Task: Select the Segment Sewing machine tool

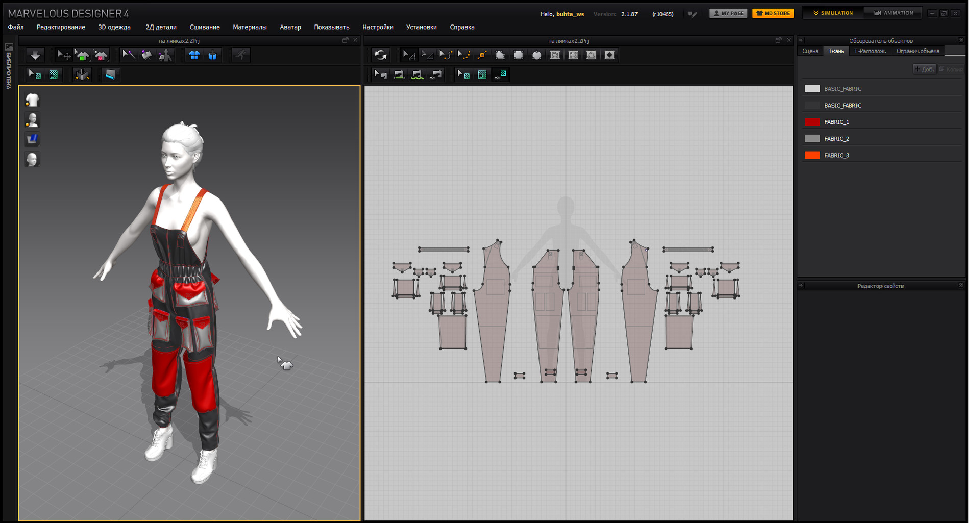Action: pos(400,74)
